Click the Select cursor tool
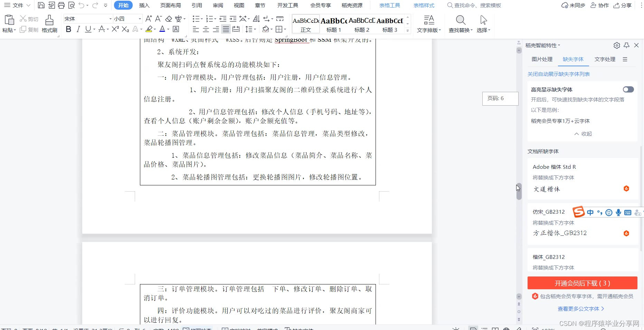The width and height of the screenshot is (644, 330). (483, 20)
